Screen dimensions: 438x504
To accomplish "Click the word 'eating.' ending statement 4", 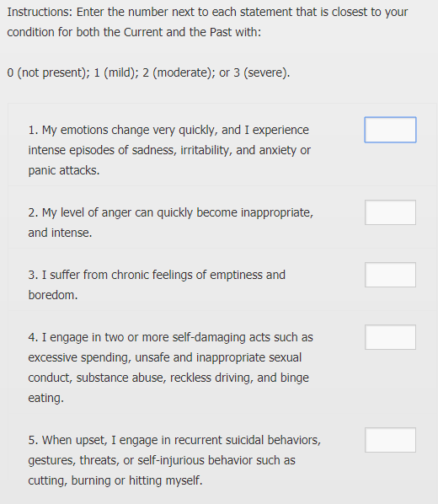I will (x=46, y=398).
